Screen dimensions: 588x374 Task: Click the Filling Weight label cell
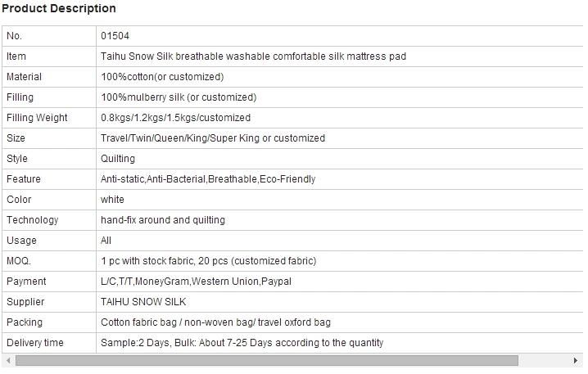click(x=49, y=118)
